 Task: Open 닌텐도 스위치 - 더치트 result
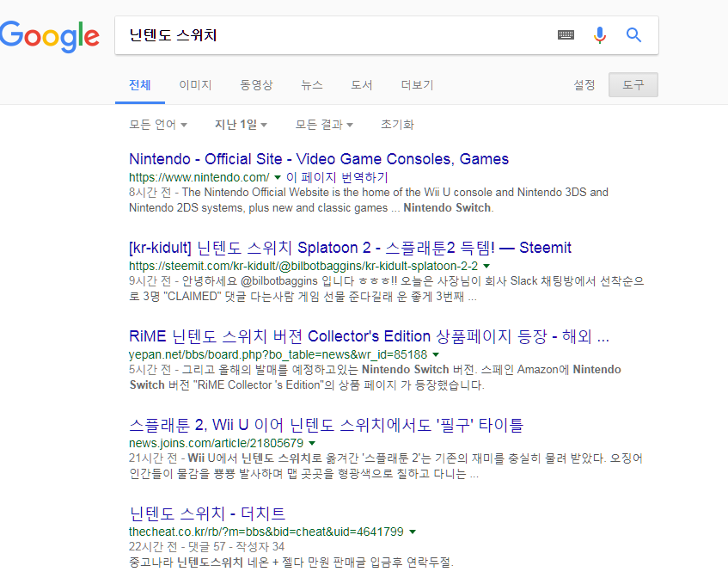(207, 513)
